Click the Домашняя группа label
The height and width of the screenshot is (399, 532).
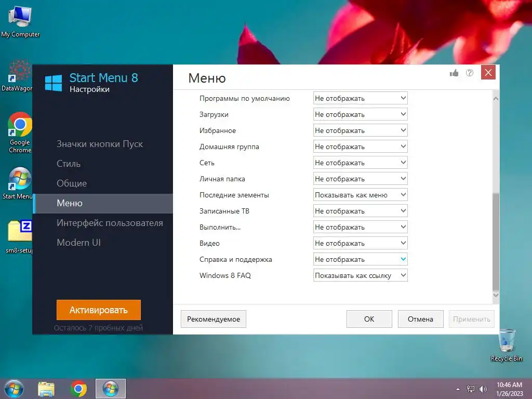(229, 147)
